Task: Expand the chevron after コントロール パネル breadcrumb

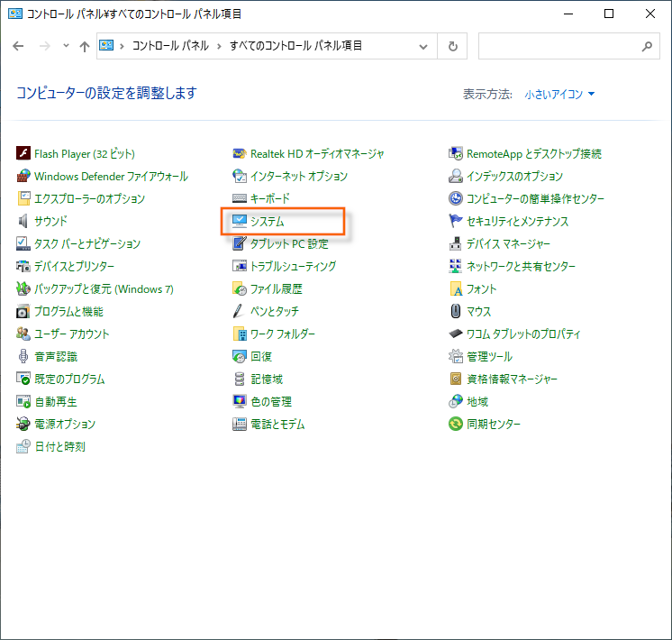Action: click(x=219, y=46)
